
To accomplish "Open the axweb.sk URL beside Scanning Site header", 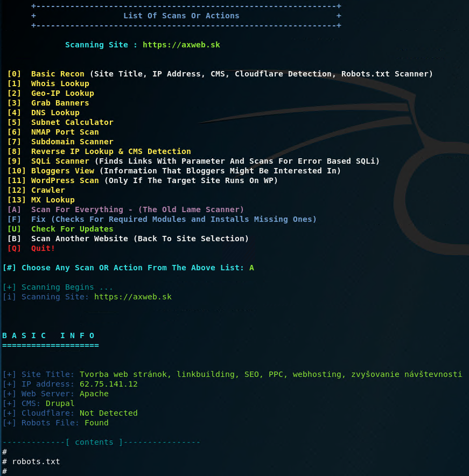I will coord(181,45).
